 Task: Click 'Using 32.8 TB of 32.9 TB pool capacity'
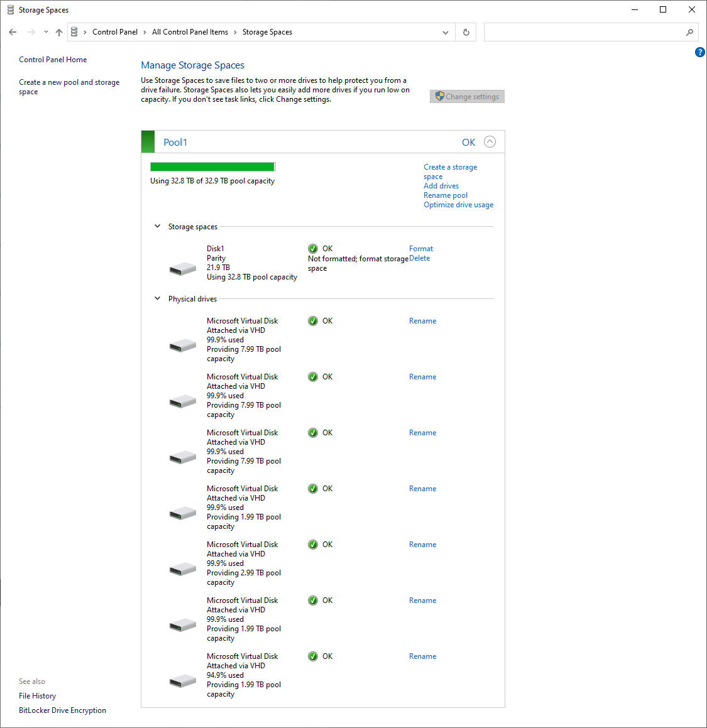click(212, 181)
